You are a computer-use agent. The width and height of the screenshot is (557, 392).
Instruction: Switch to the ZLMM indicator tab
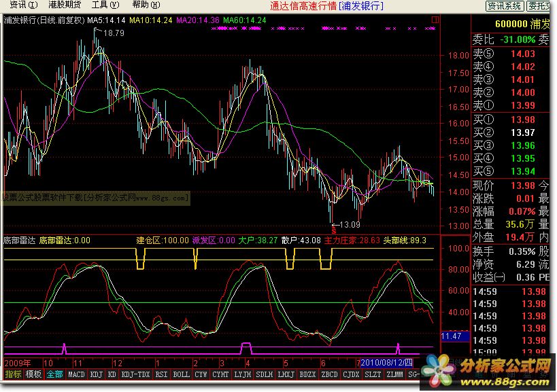pos(394,374)
